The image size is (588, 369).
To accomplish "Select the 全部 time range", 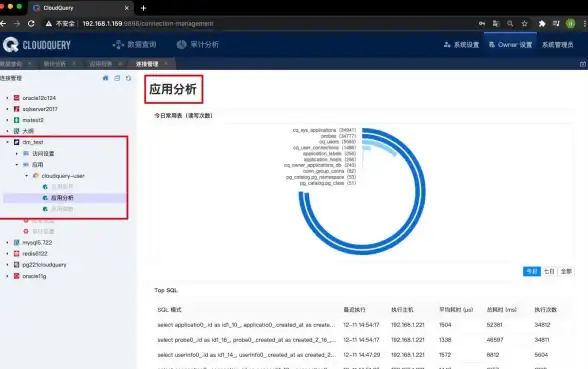I will tap(566, 271).
